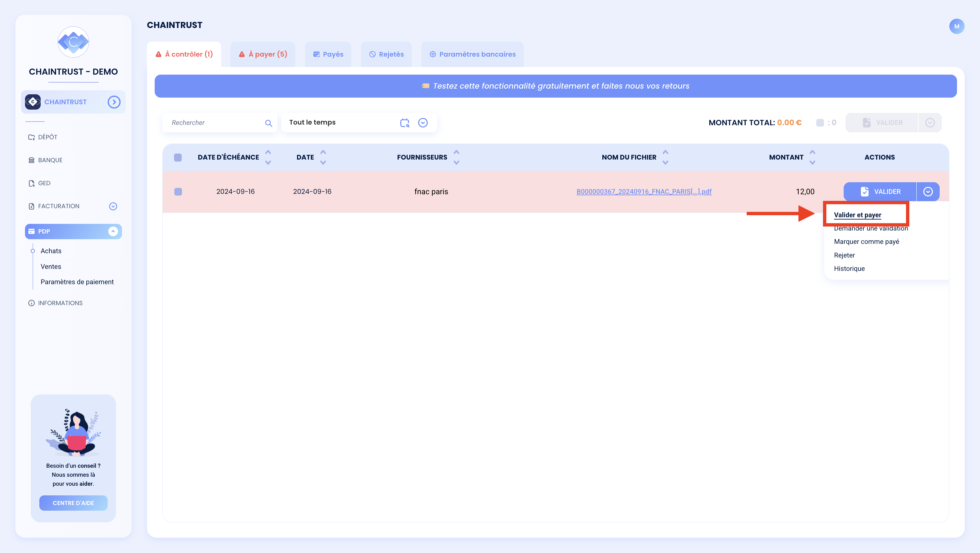Sort Montant column ascending arrow
Screen dimensions: 980x553
[x=812, y=152]
